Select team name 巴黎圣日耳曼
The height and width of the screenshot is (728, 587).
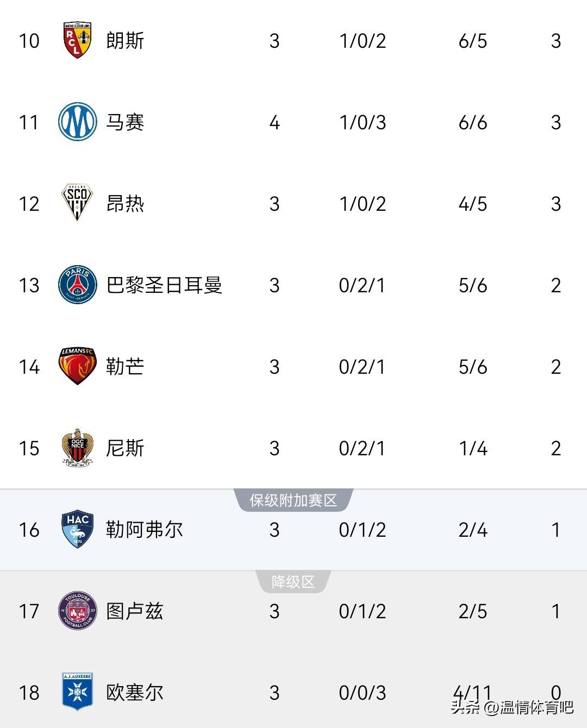pyautogui.click(x=165, y=285)
